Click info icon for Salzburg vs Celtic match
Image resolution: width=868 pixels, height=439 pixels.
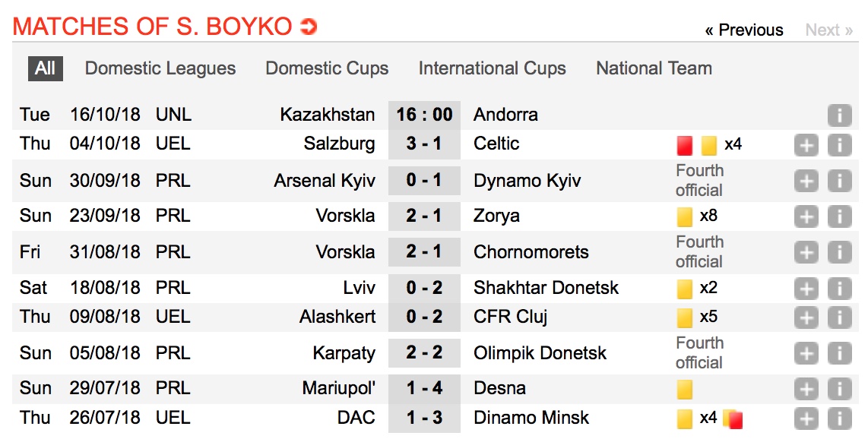(x=839, y=144)
